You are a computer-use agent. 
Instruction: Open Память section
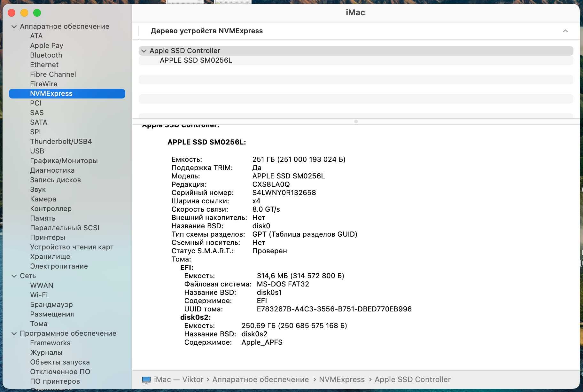[43, 218]
